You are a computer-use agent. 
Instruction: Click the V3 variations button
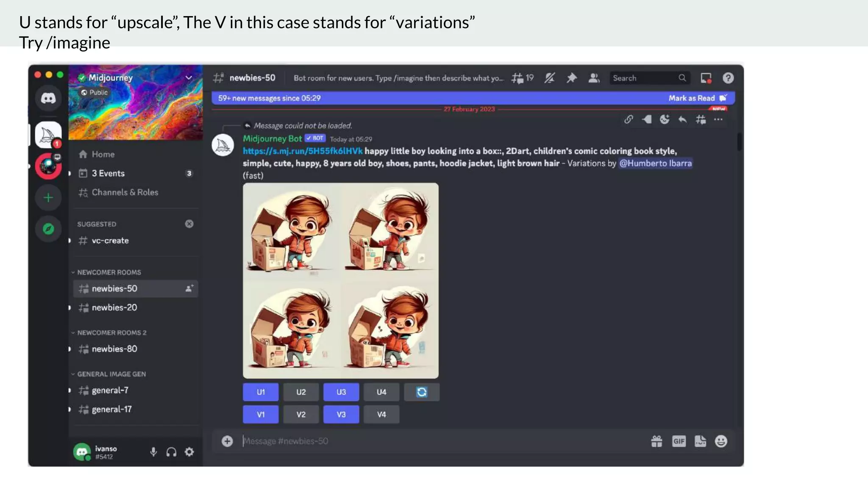341,414
